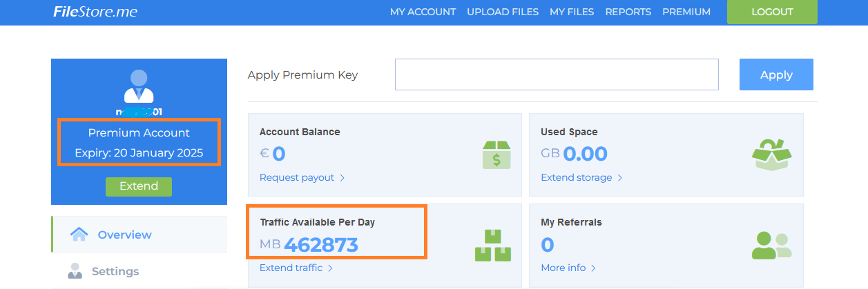Click the My Referrals people icon
Viewport: 868px width, 289px height.
(771, 245)
